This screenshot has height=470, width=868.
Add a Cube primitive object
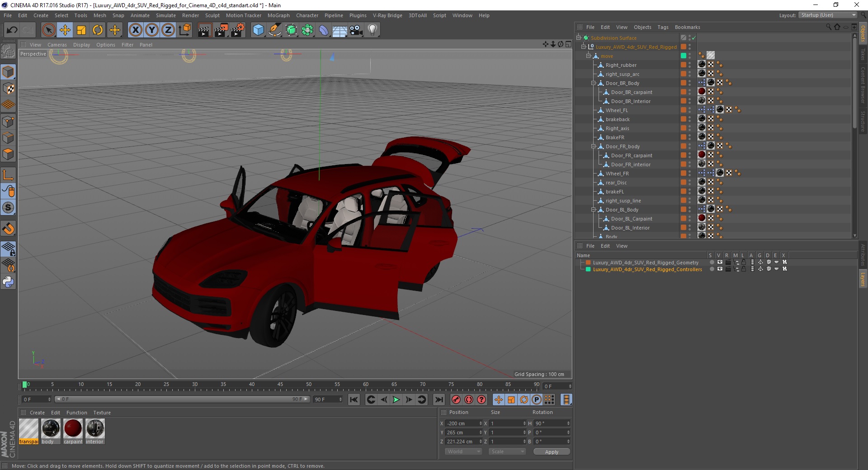[x=258, y=30]
